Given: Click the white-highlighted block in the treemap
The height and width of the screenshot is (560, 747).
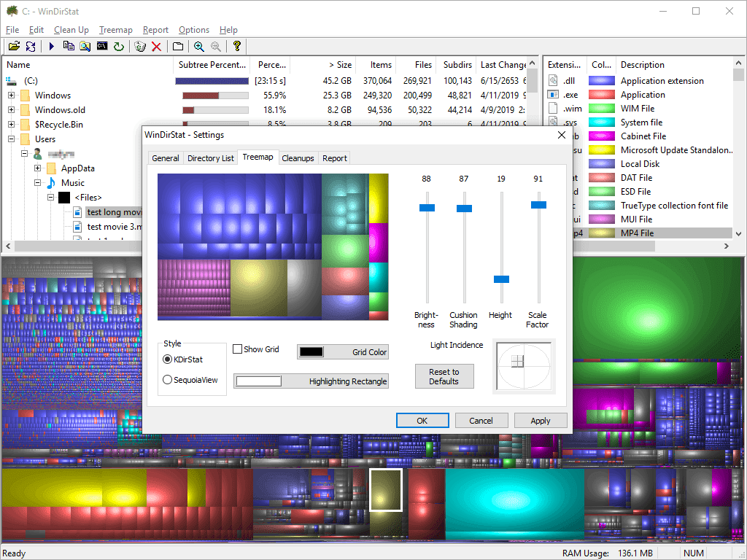Looking at the screenshot, I should (385, 490).
